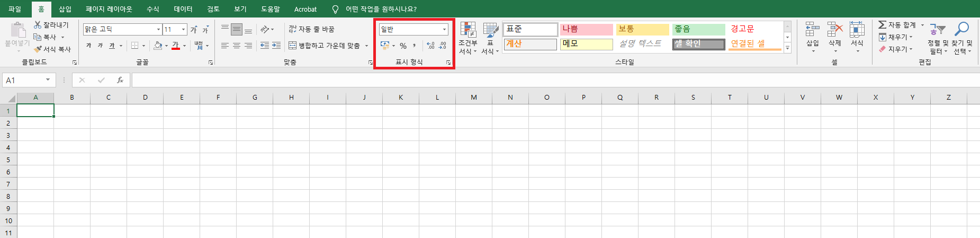The width and height of the screenshot is (980, 238).
Task: Apply red font color with the 가 icon
Action: [x=176, y=46]
